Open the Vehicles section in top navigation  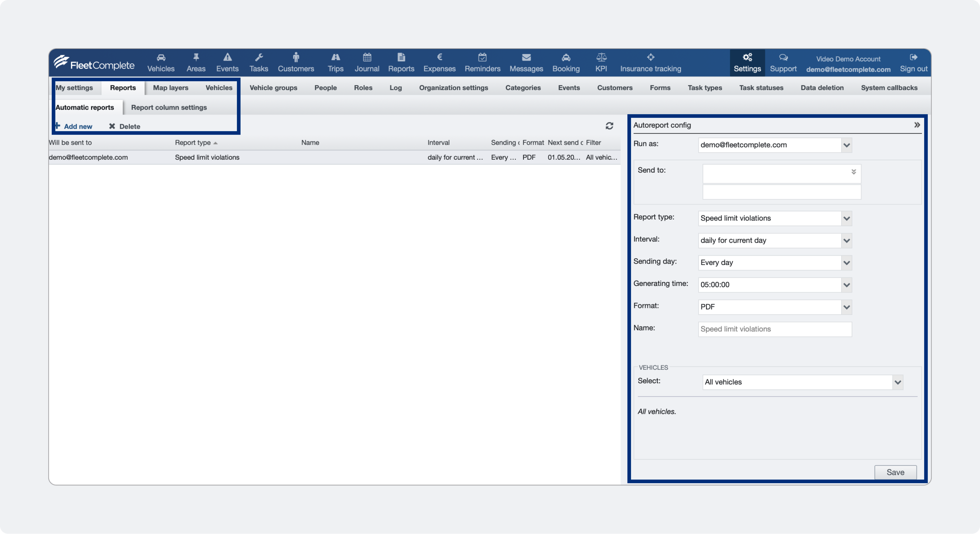pyautogui.click(x=161, y=63)
